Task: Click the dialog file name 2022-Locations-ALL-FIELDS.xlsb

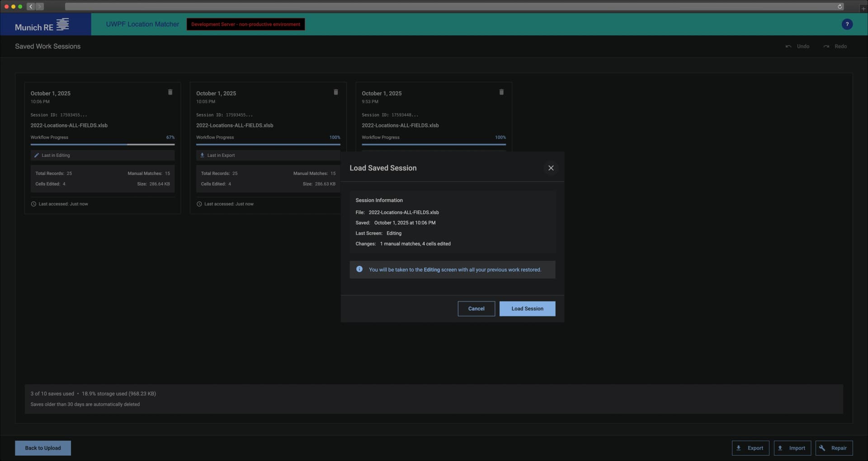Action: pos(404,212)
